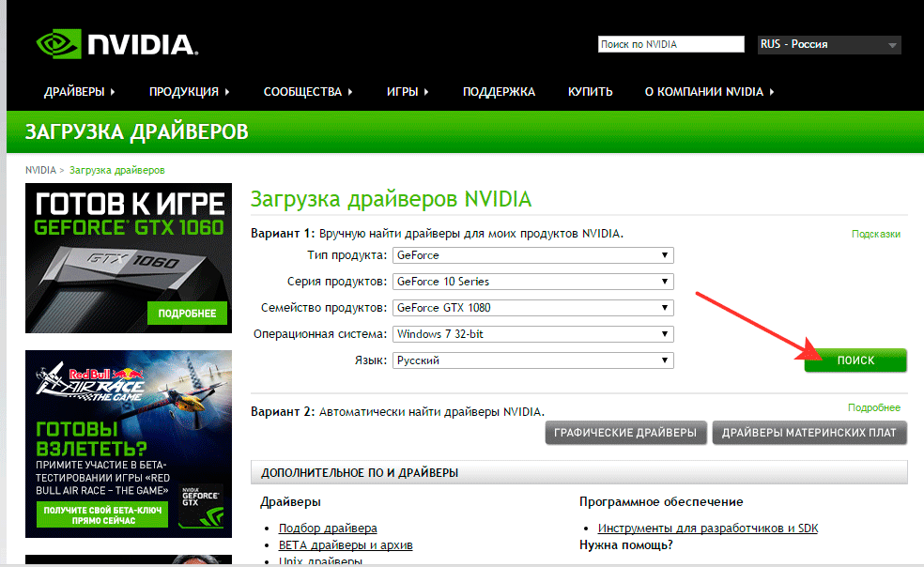Click the NVIDIA breadcrumb link
The image size is (924, 567).
click(40, 170)
